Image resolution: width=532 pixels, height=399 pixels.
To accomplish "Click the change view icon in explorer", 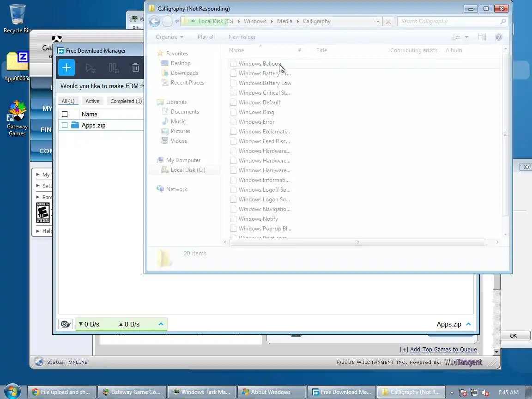I will point(457,37).
